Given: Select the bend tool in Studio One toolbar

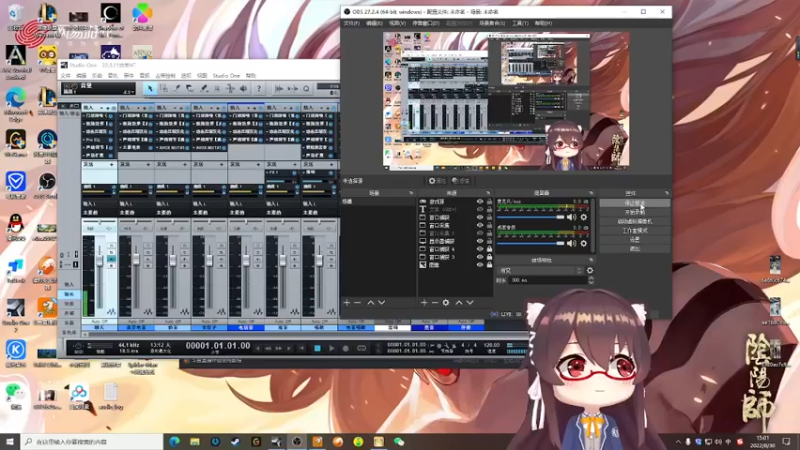Looking at the screenshot, I should point(230,89).
